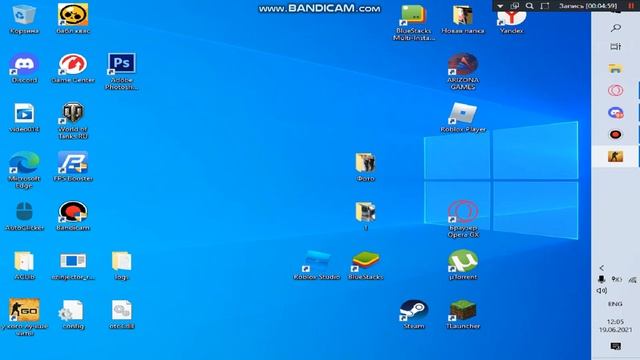The width and height of the screenshot is (640, 360).
Task: Open the notification center icon
Action: [x=616, y=346]
